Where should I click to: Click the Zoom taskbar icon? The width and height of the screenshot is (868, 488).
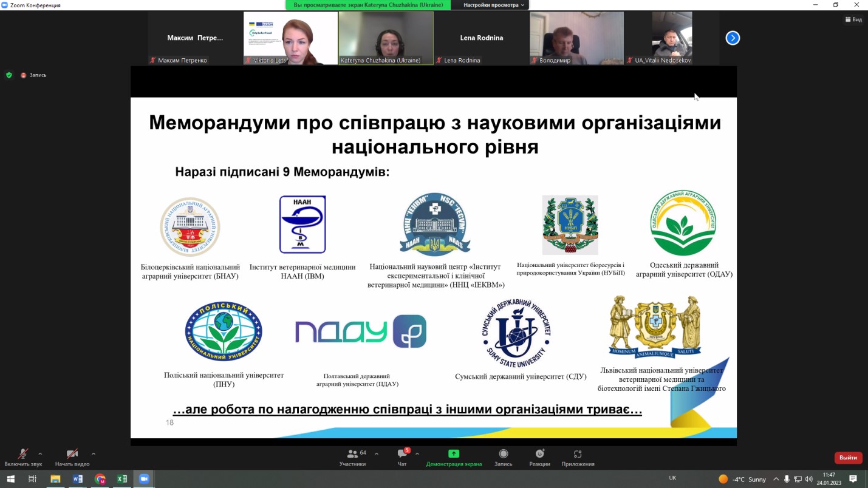144,479
